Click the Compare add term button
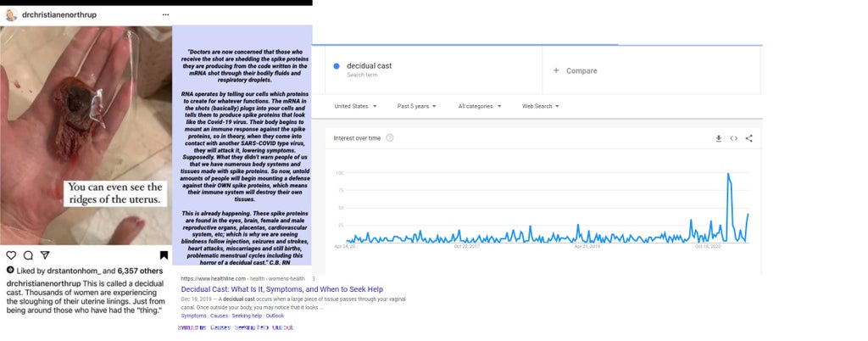 click(x=576, y=70)
